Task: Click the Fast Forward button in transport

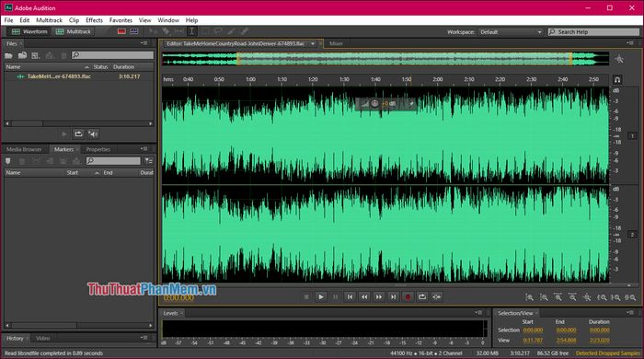Action: point(379,296)
